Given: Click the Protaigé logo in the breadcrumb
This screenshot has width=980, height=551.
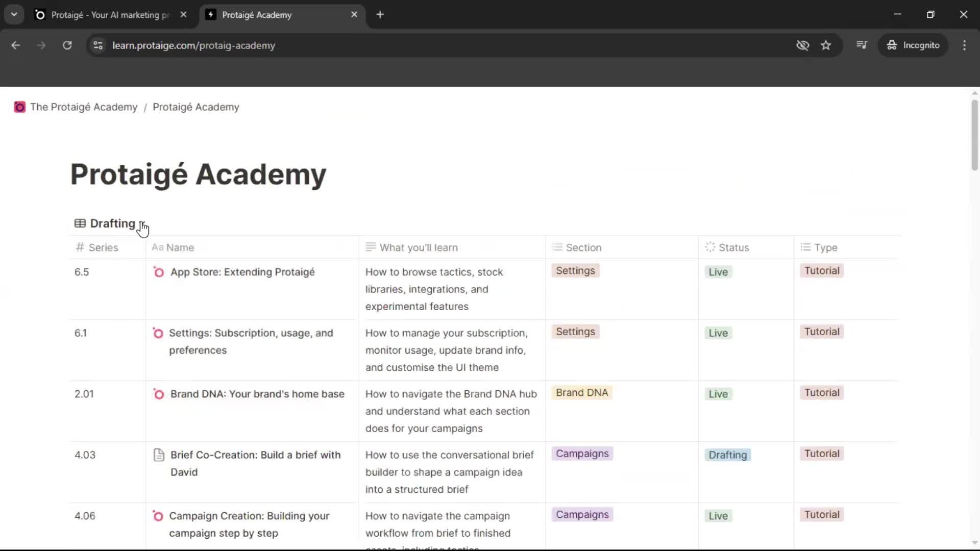Looking at the screenshot, I should (x=19, y=107).
